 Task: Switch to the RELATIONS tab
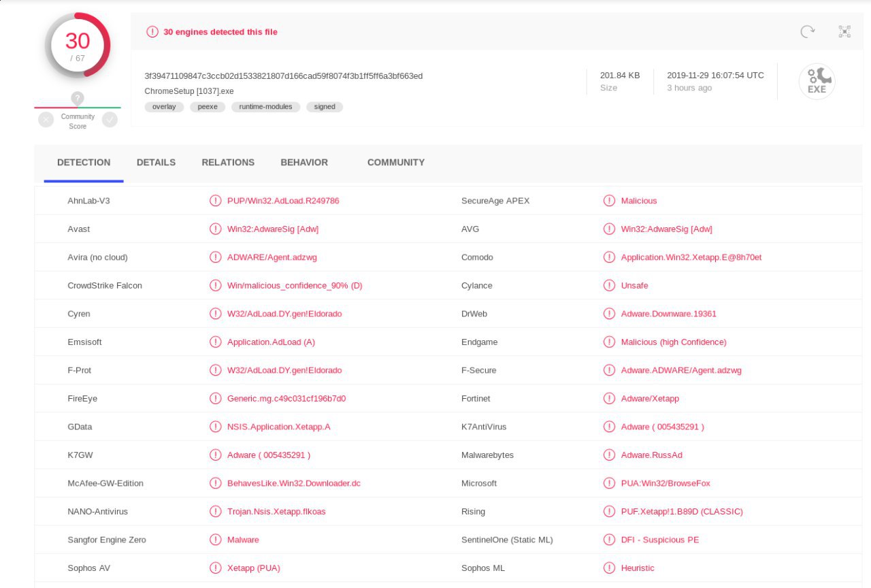(x=228, y=163)
